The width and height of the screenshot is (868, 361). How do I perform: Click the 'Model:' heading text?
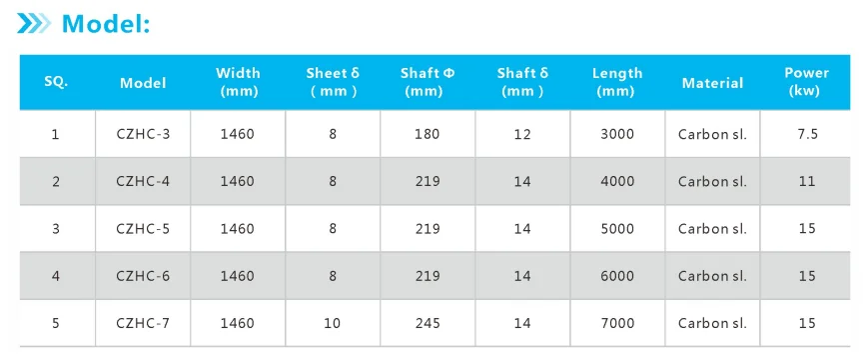pos(106,24)
